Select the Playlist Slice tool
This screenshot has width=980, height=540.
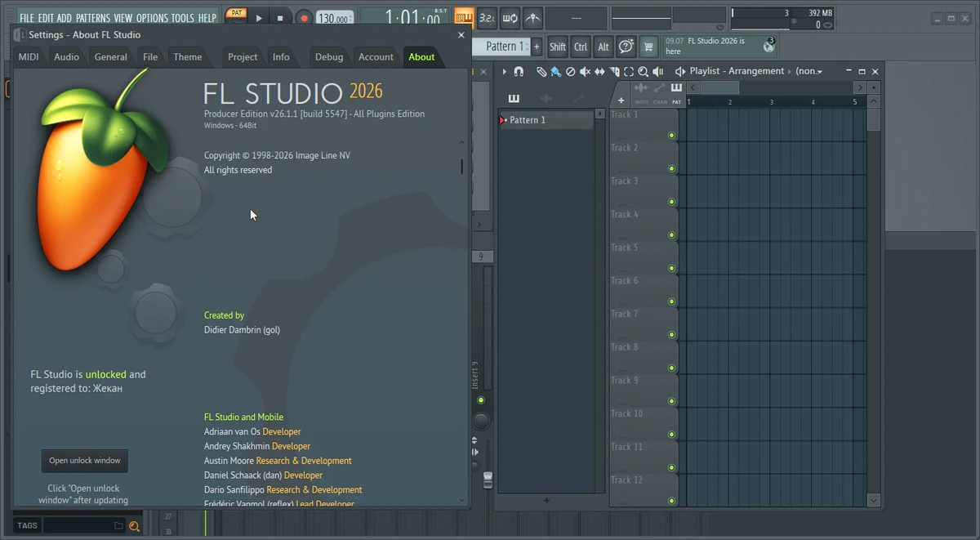click(x=614, y=72)
